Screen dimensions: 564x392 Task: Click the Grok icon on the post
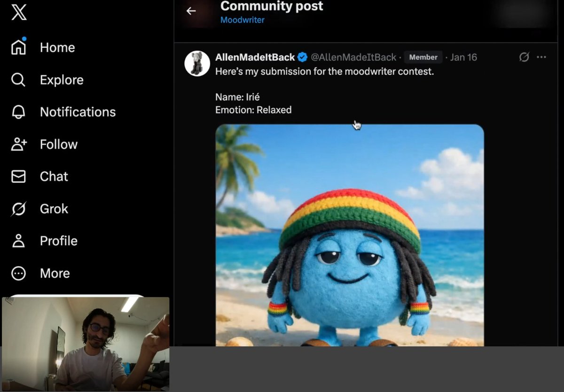coord(524,57)
